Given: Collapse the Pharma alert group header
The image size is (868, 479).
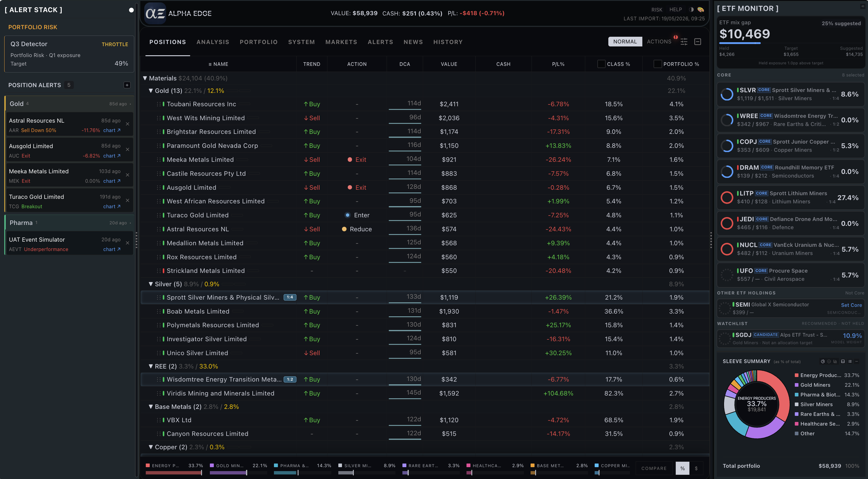Looking at the screenshot, I should click(69, 223).
